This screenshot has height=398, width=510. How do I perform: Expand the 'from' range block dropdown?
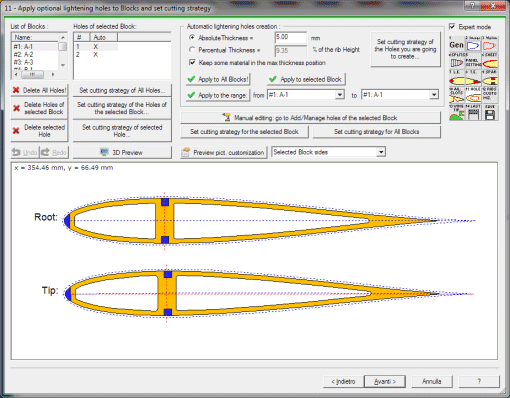[x=339, y=95]
